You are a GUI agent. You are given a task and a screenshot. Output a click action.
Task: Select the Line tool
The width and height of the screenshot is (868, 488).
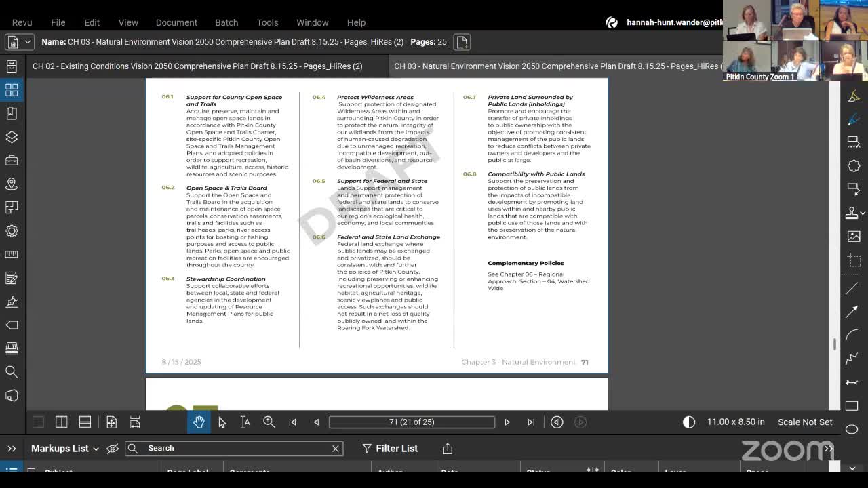852,289
